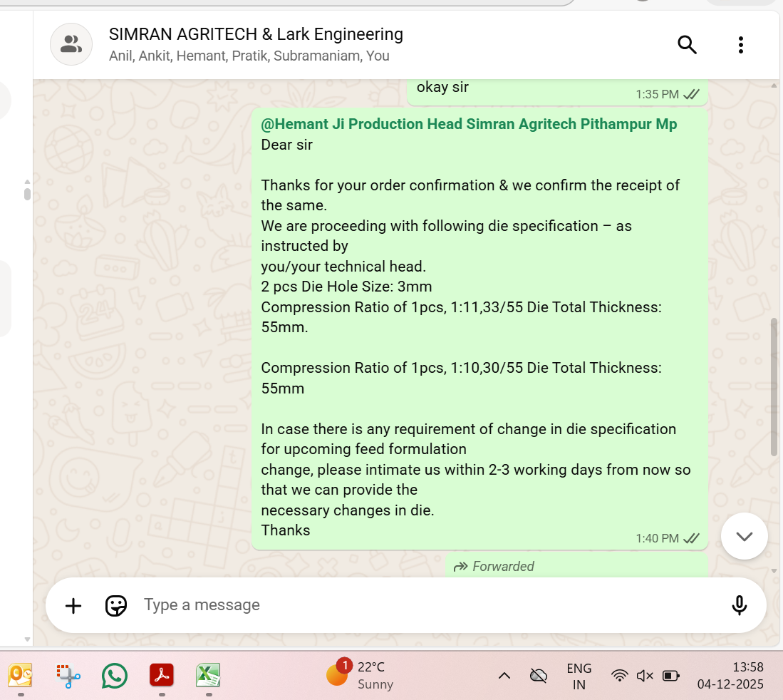The height and width of the screenshot is (700, 783).
Task: Toggle mute via the speaker tray icon
Action: [x=645, y=676]
